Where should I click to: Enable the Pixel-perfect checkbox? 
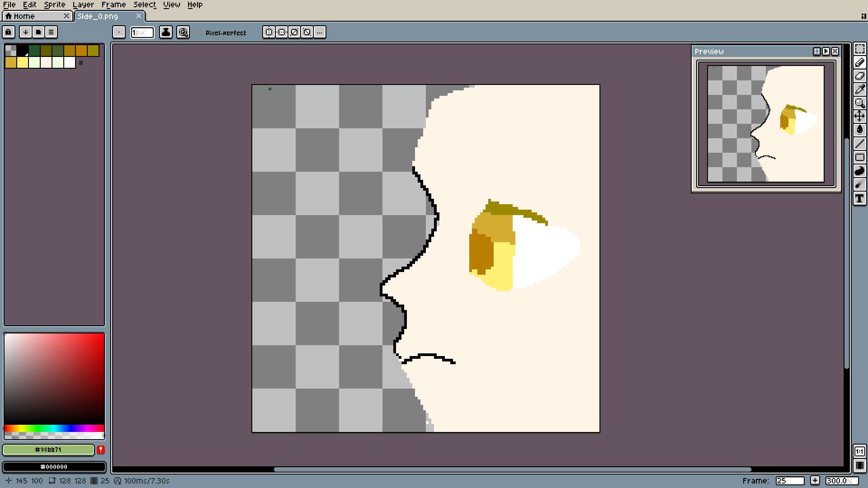198,33
